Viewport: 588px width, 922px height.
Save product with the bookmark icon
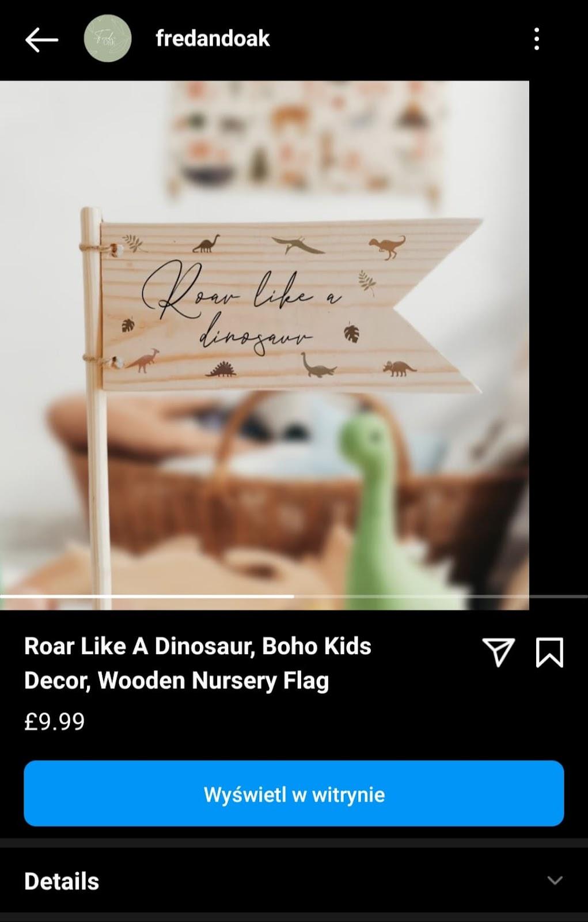pos(549,652)
